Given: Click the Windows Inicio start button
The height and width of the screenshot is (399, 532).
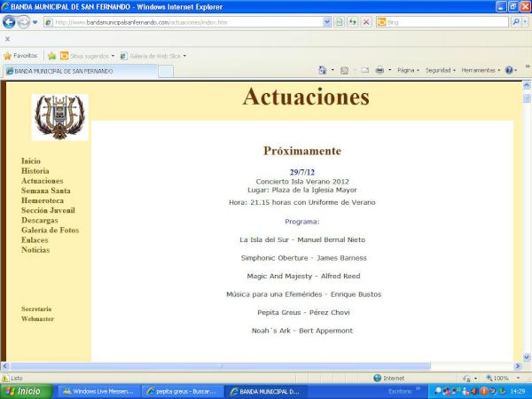Looking at the screenshot, I should [27, 391].
